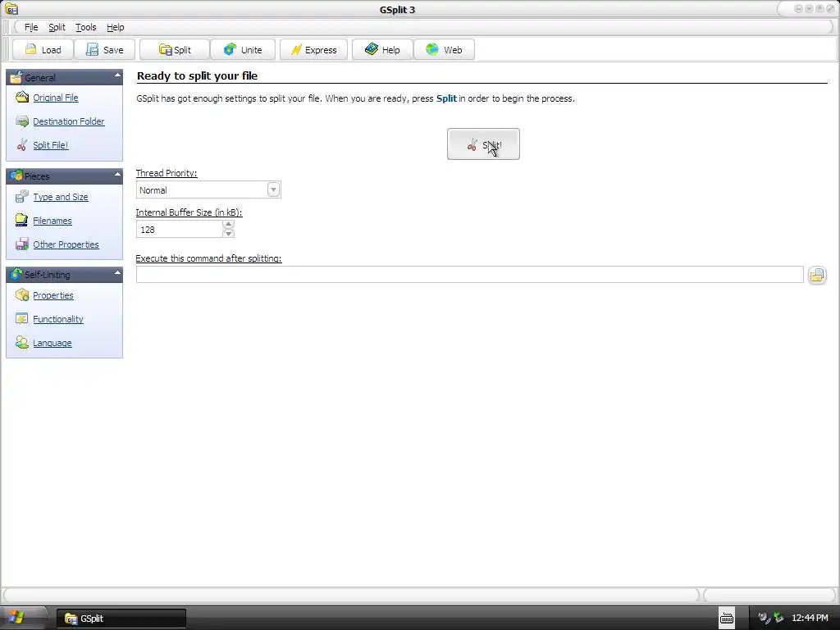Click the Other Properties icon
Viewport: 840px width, 630px height.
pyautogui.click(x=22, y=244)
